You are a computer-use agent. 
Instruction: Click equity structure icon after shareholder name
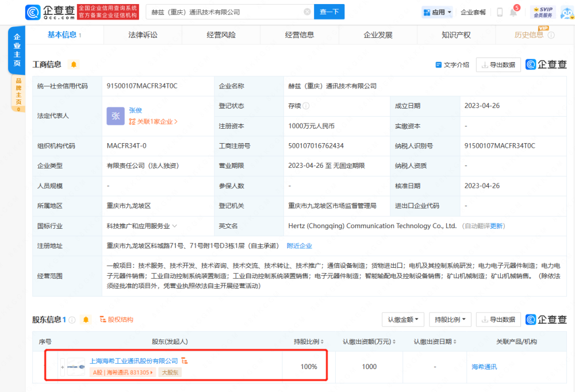tap(185, 361)
